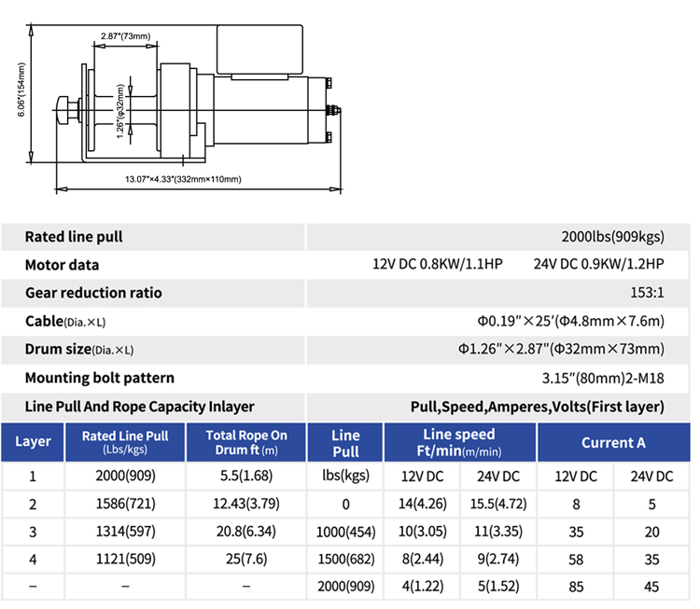Click the 15.5(4.72) line speed cell

coord(498,505)
